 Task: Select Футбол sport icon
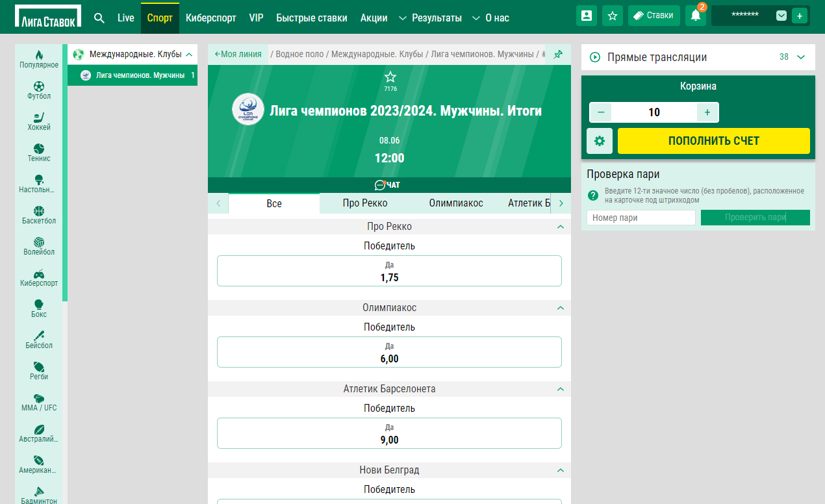39,90
